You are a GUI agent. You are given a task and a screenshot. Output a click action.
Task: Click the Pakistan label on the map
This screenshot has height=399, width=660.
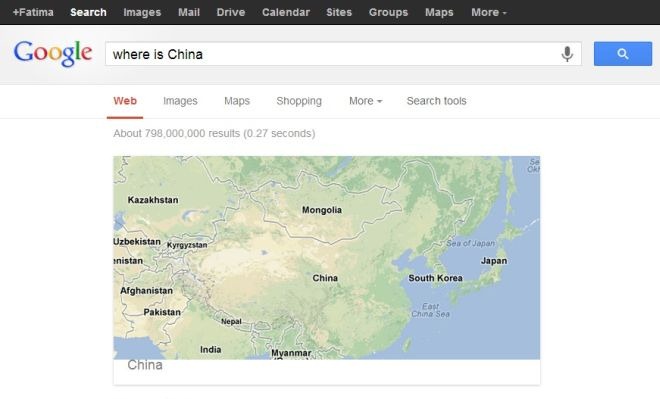(x=162, y=312)
